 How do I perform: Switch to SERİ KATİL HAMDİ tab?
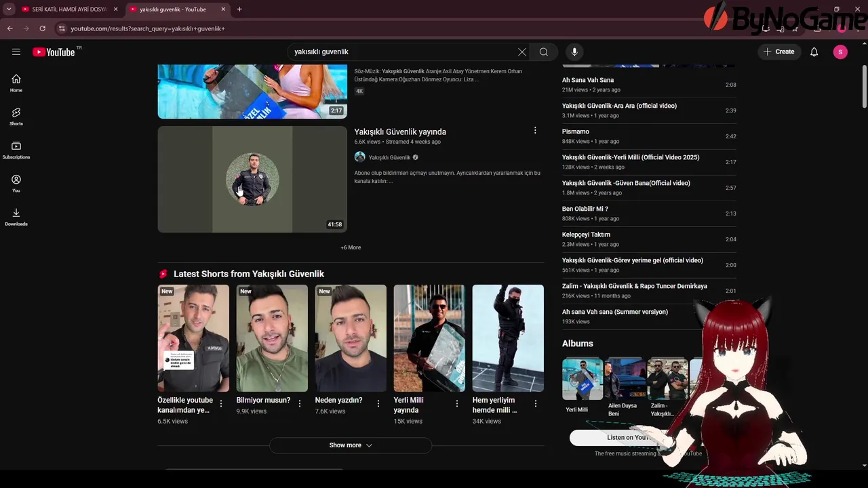[x=69, y=9]
